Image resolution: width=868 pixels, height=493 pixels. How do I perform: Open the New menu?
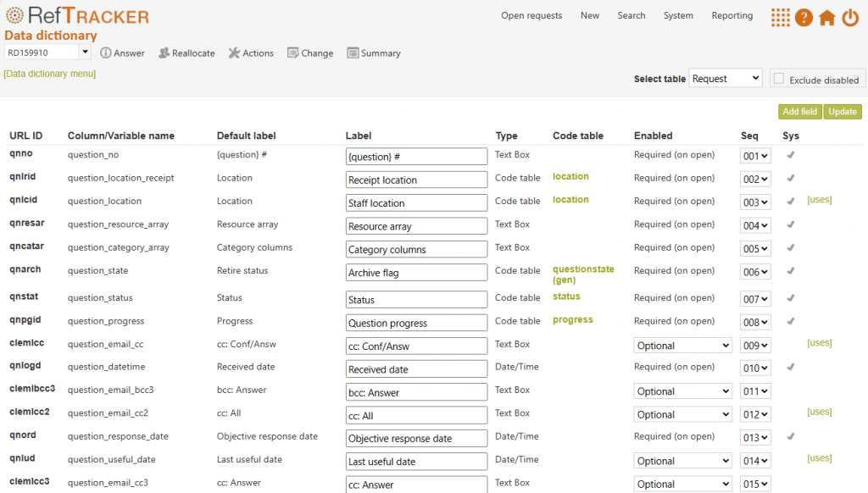pos(590,15)
